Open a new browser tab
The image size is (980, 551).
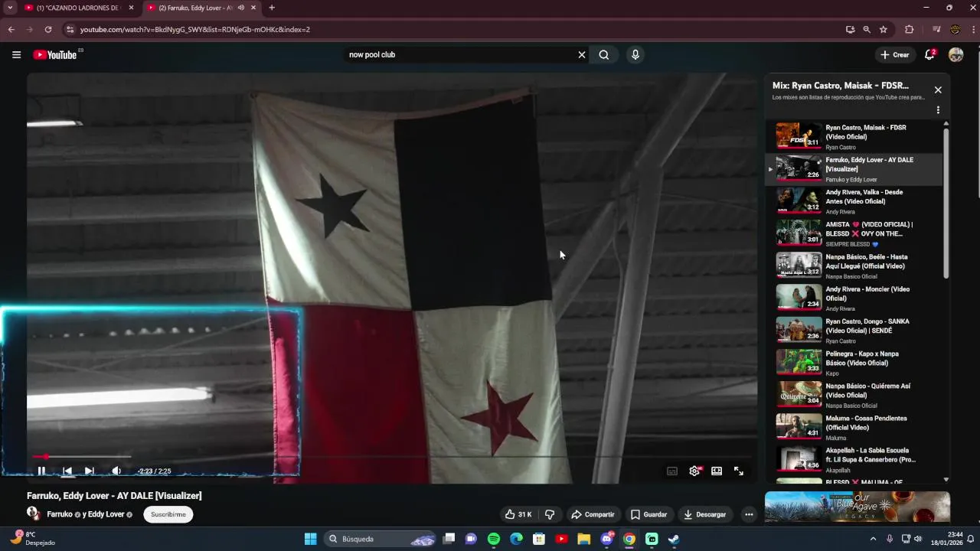pyautogui.click(x=272, y=8)
